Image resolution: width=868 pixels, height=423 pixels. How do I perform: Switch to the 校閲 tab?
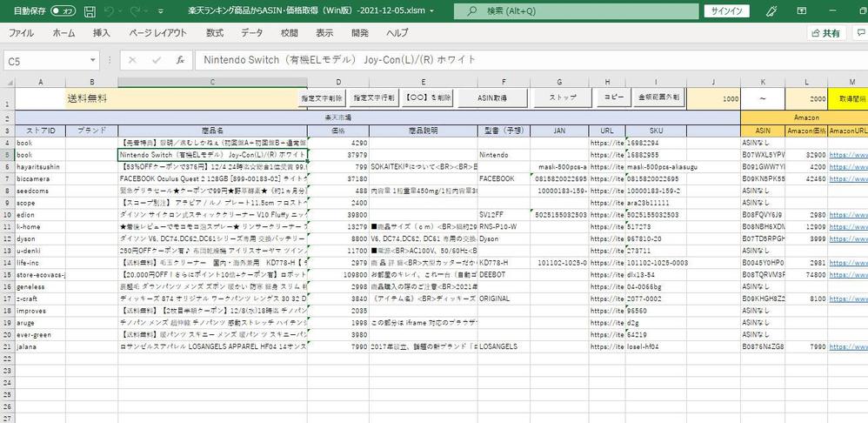(x=289, y=33)
